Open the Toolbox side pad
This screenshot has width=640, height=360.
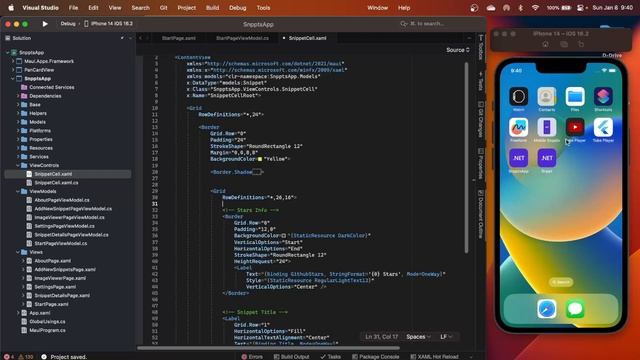tap(481, 48)
